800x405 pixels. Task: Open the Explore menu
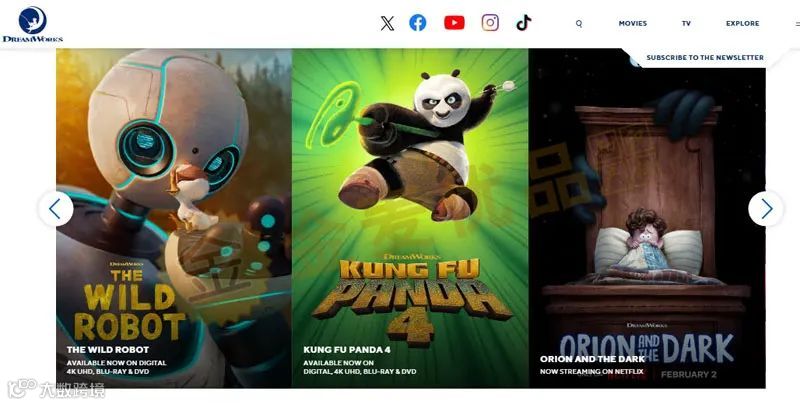[x=742, y=23]
